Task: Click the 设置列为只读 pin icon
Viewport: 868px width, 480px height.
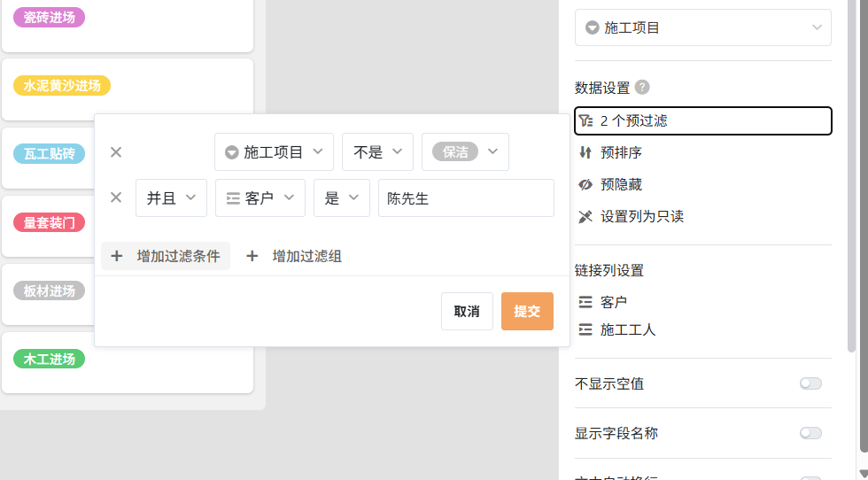Action: click(x=585, y=216)
